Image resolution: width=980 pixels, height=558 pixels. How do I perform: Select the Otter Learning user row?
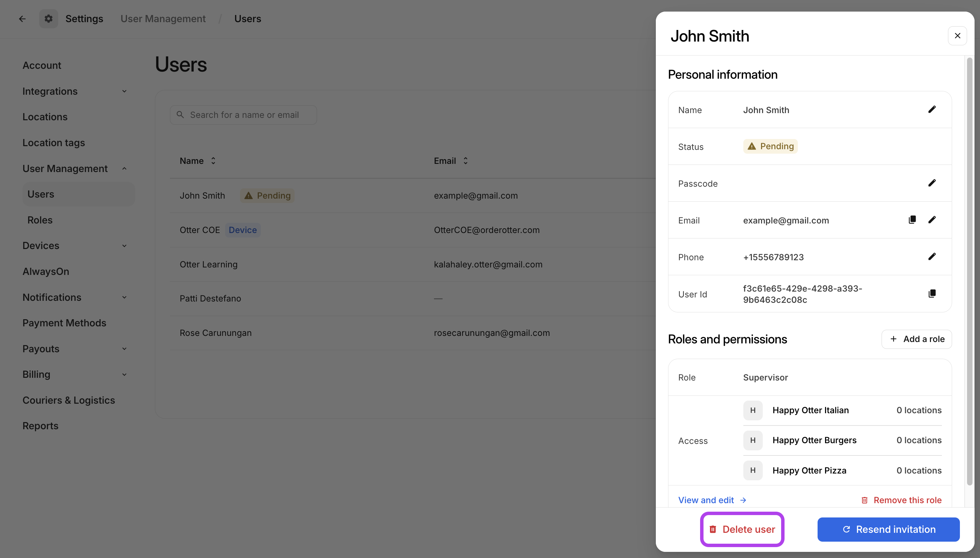(x=412, y=264)
